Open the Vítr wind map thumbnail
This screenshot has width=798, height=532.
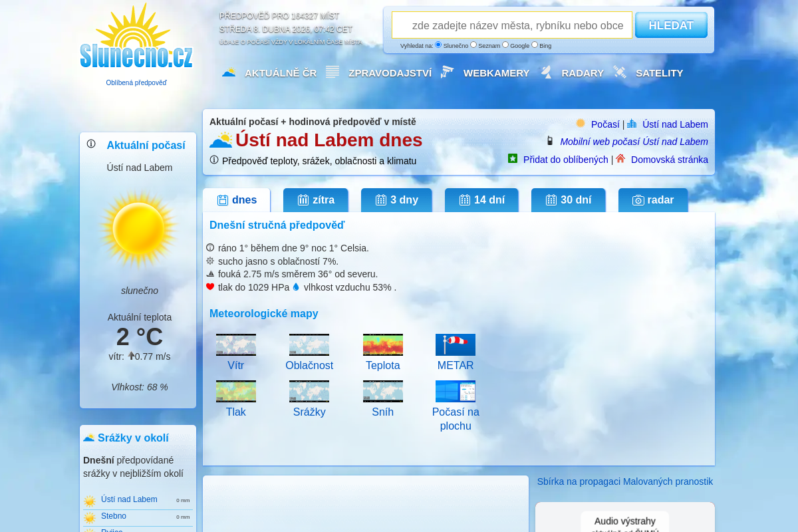pyautogui.click(x=235, y=344)
